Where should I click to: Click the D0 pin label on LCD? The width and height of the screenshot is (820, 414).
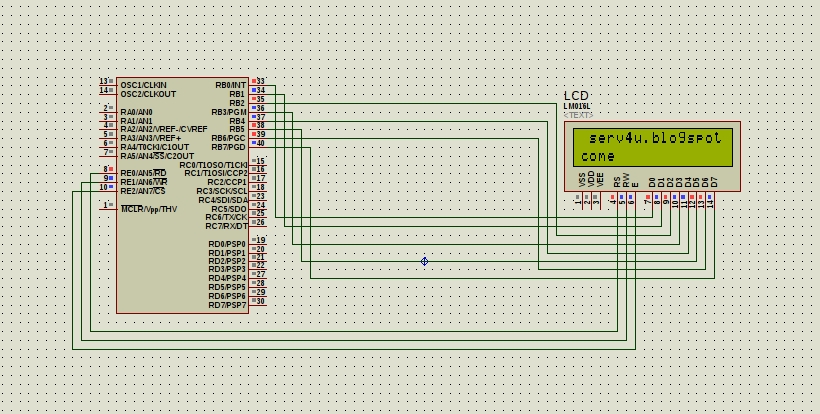652,182
